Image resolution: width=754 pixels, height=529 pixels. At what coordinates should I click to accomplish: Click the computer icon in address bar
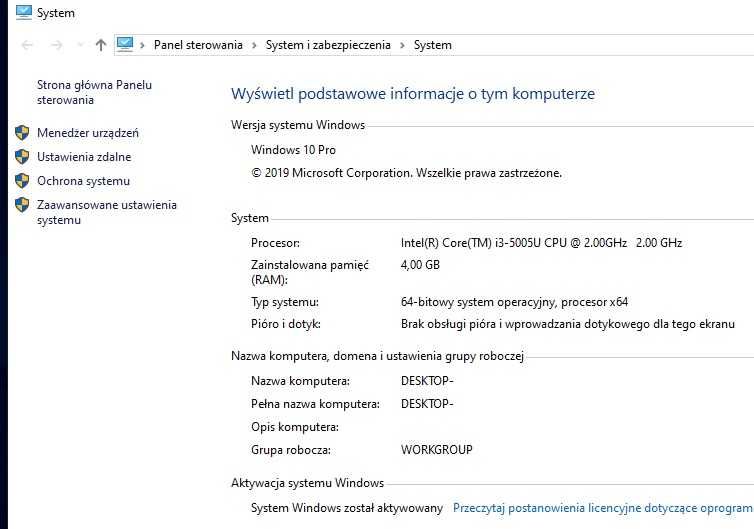(125, 44)
